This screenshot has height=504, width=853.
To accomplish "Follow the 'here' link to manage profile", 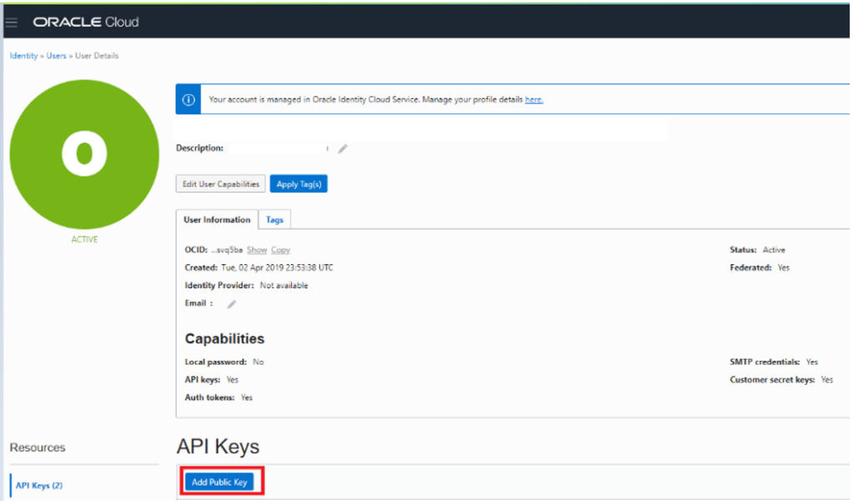I will click(534, 100).
